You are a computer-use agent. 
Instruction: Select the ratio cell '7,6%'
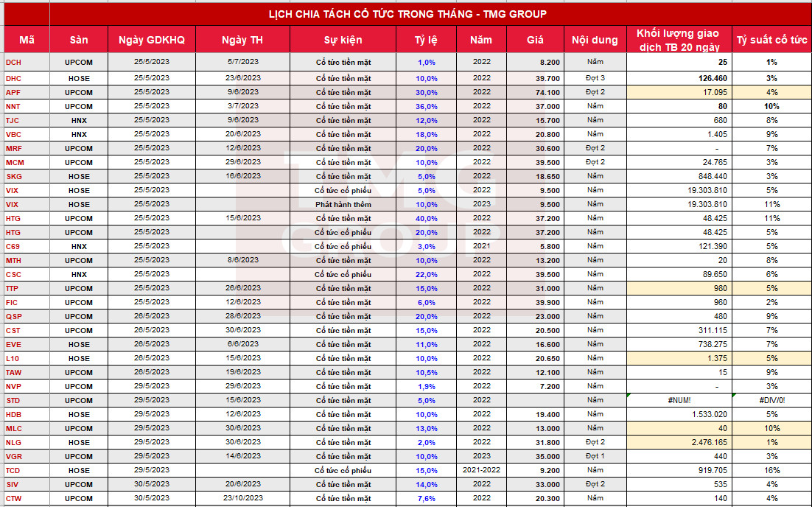point(426,498)
